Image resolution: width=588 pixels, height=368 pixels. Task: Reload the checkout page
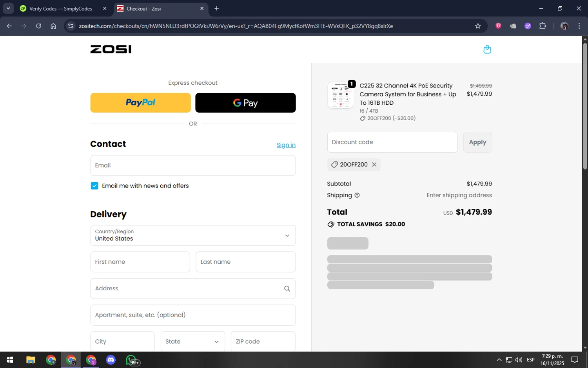[38, 26]
